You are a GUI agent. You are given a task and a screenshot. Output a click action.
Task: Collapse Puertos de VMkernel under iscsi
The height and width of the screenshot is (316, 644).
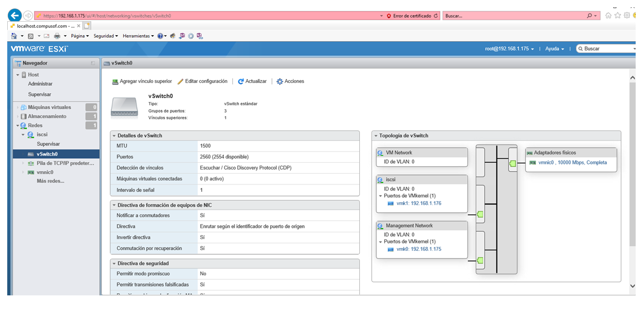[380, 196]
